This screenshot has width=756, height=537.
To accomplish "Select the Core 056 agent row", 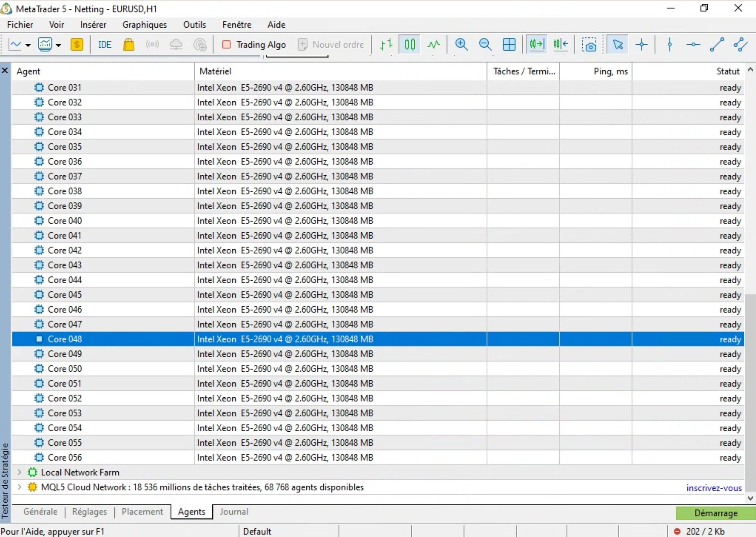I will pos(378,457).
